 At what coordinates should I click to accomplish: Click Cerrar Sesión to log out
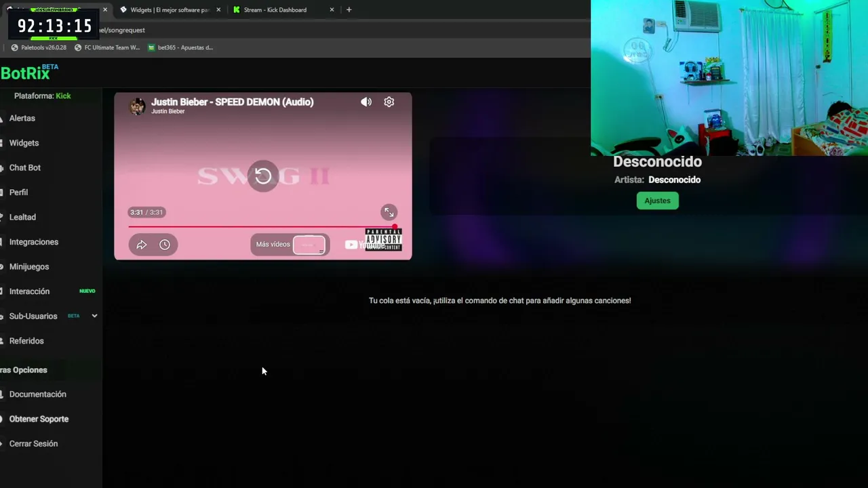(33, 443)
